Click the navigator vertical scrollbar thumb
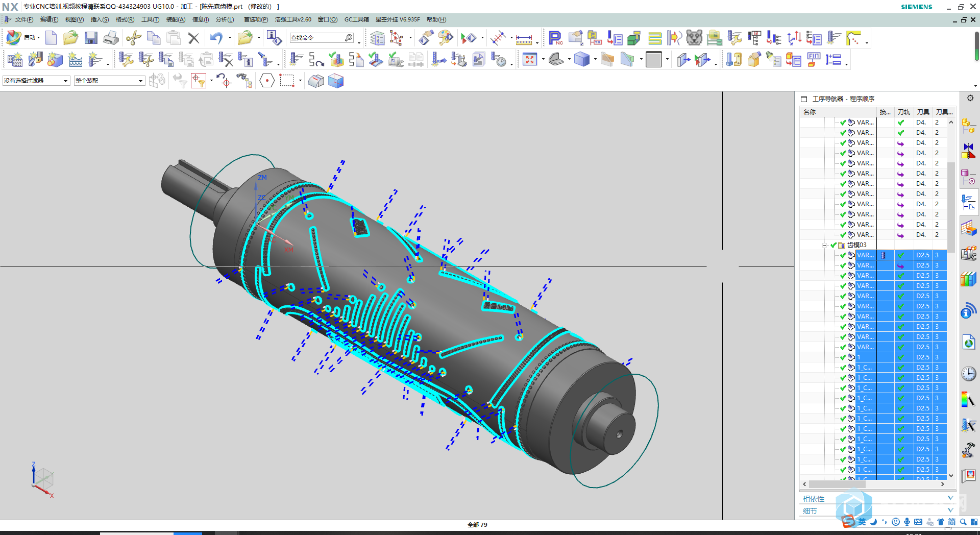Viewport: 980px width, 535px height. [x=950, y=207]
